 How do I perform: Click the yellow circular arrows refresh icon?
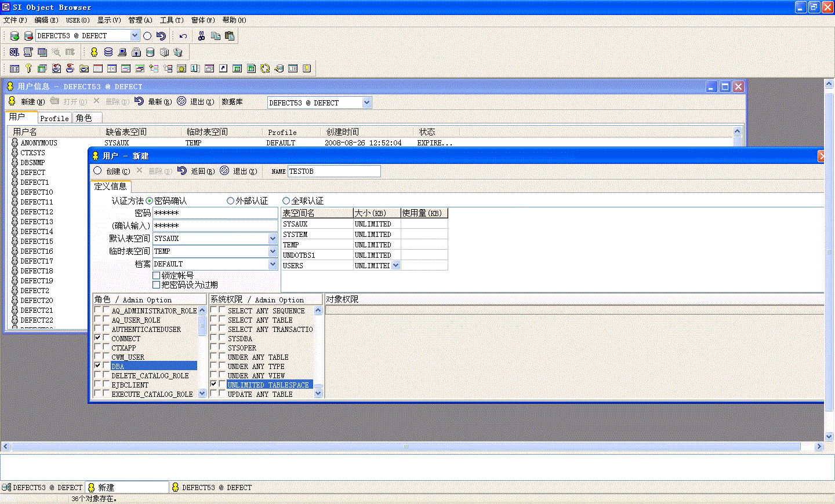[265, 68]
